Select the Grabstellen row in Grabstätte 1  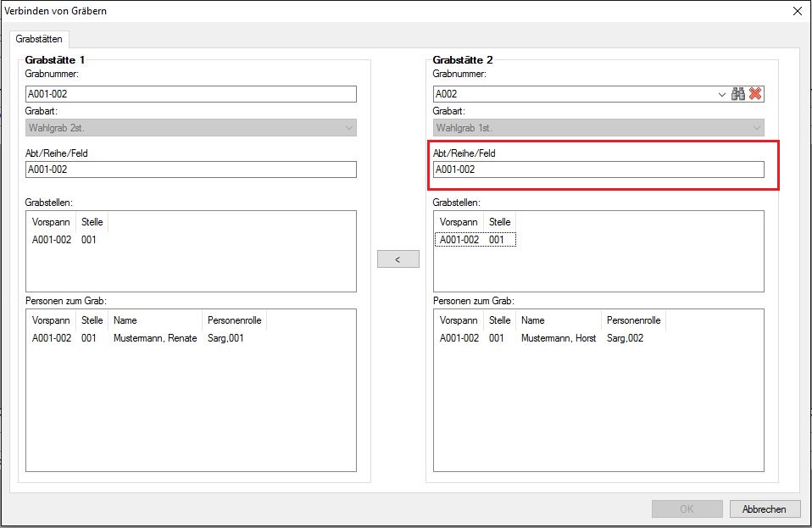pos(64,240)
